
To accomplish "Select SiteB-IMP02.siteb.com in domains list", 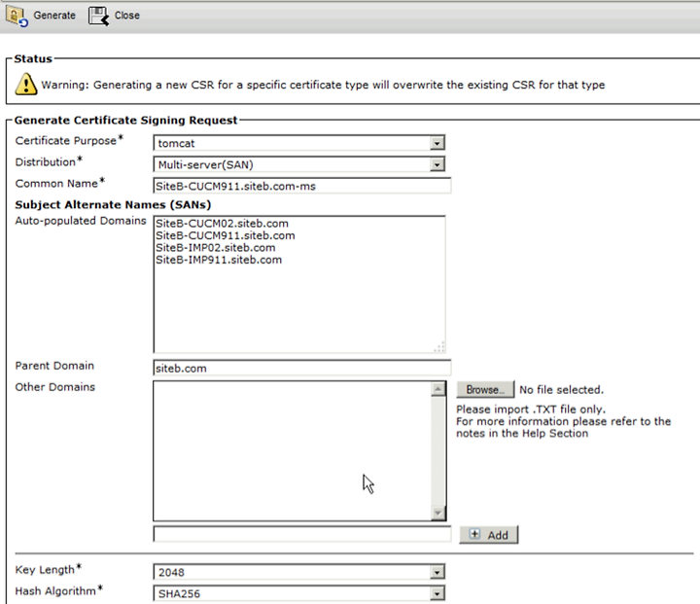I will (215, 247).
